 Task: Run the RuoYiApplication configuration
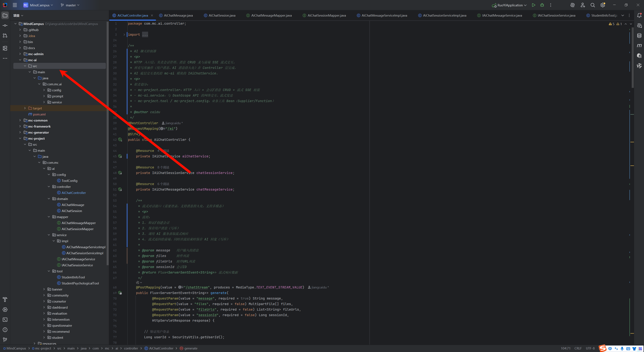click(533, 5)
